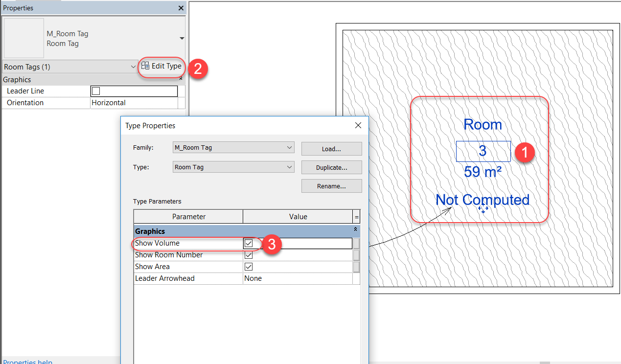Click the Duplicate button

[331, 167]
